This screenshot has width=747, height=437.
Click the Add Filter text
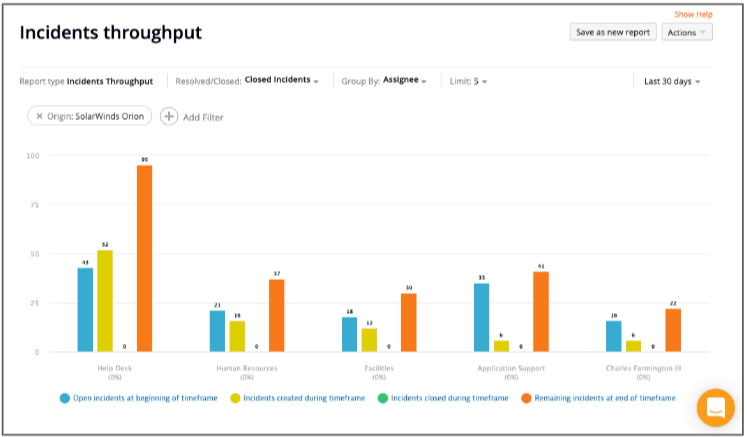click(203, 117)
